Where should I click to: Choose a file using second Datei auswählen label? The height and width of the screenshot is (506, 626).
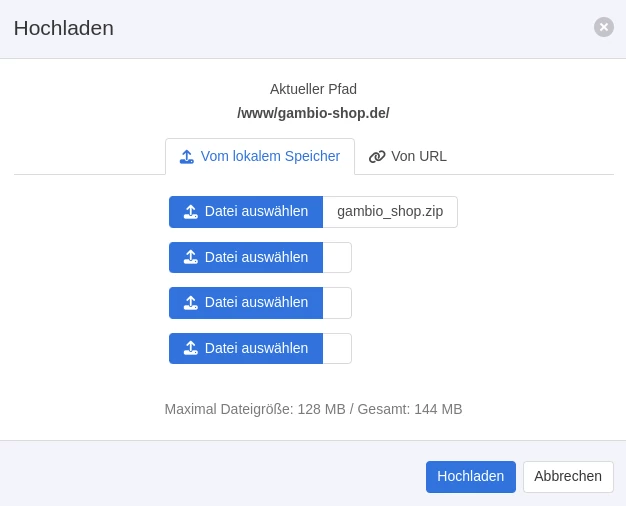pyautogui.click(x=256, y=258)
